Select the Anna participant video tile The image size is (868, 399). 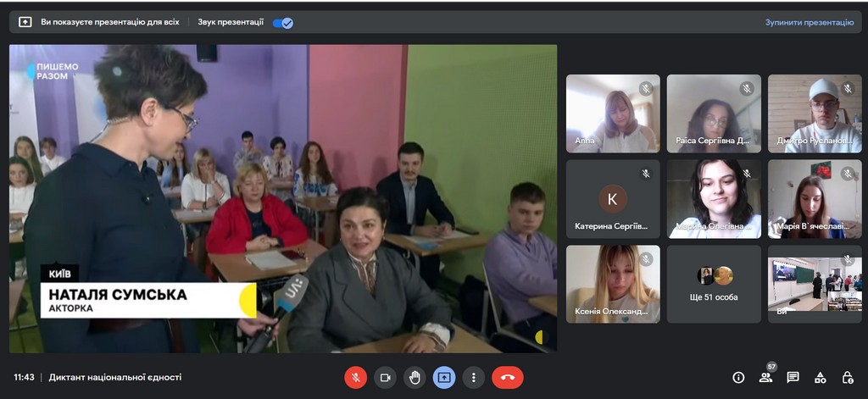point(613,114)
